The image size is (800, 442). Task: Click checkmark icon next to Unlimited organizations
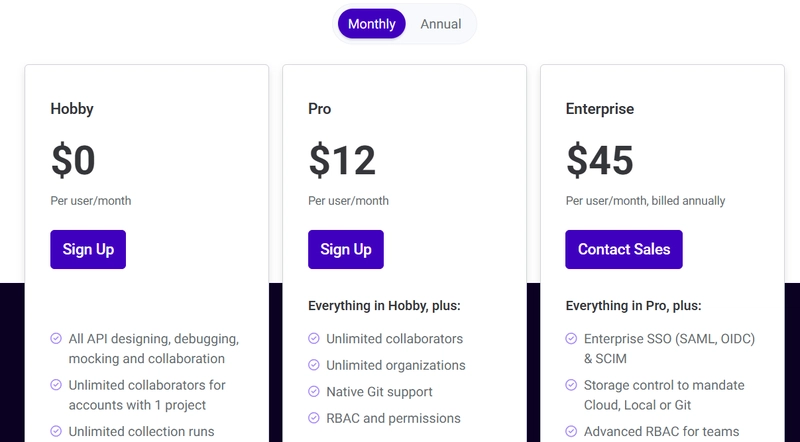[x=314, y=365]
